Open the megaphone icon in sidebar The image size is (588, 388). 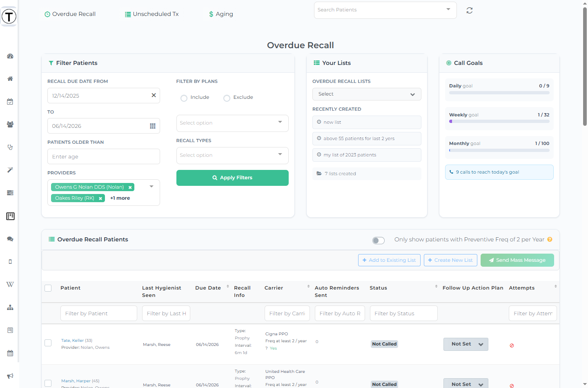pyautogui.click(x=10, y=376)
